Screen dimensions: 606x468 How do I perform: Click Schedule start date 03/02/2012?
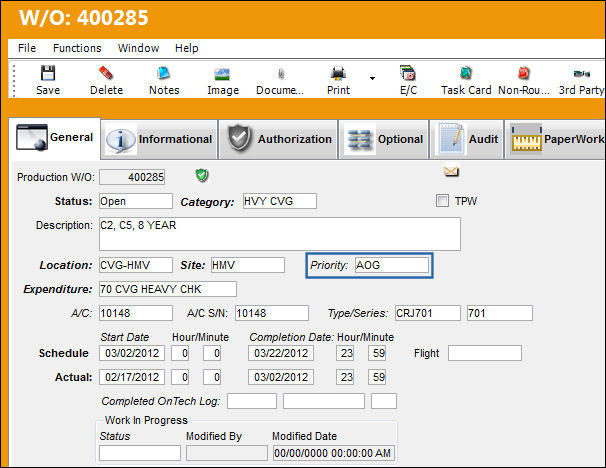(132, 353)
